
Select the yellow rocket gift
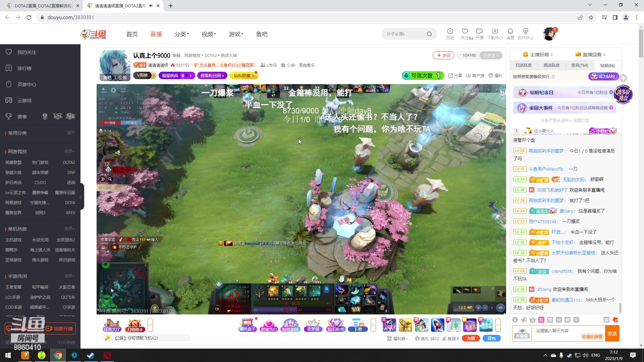pos(405,325)
